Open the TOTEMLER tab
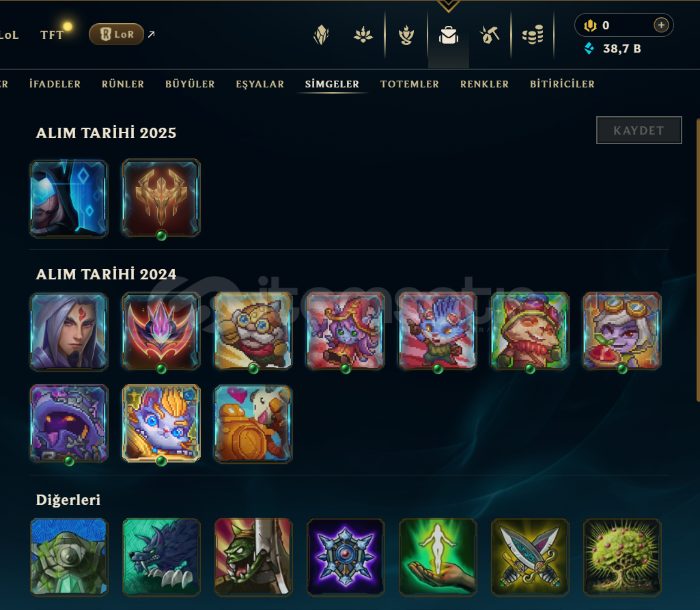Image resolution: width=700 pixels, height=610 pixels. coord(410,84)
